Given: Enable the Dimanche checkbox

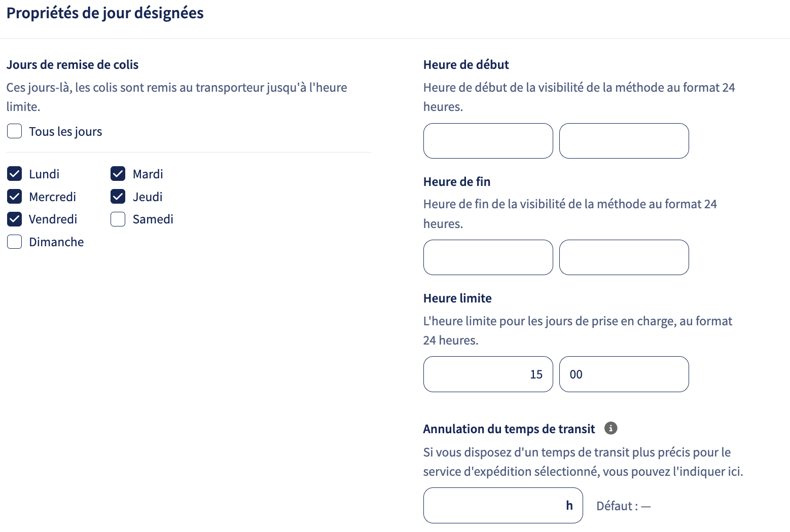Looking at the screenshot, I should [x=15, y=242].
